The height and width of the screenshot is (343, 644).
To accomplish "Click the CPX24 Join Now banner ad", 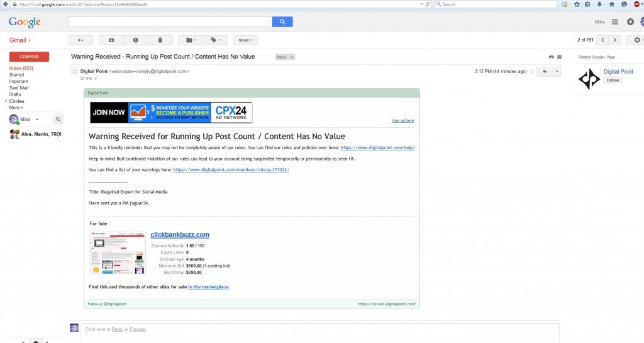I will coord(171,112).
